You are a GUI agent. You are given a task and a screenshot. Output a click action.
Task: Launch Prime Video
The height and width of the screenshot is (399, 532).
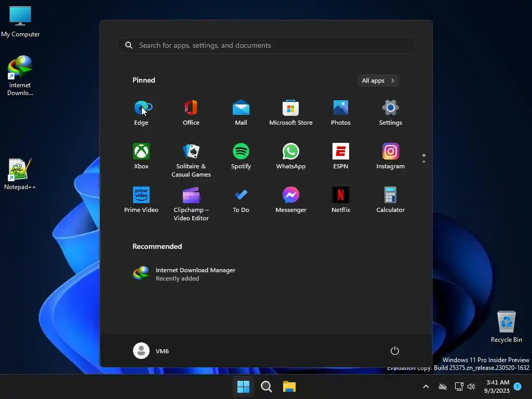coord(141,200)
